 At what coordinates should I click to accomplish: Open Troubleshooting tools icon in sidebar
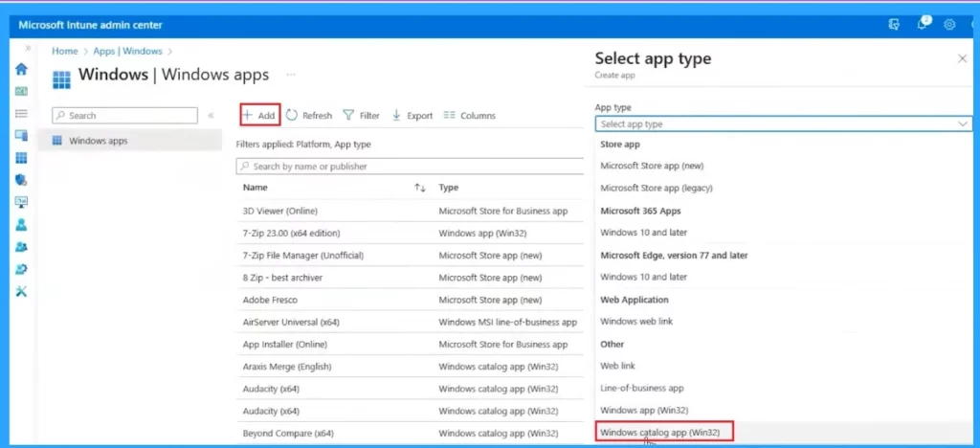tap(21, 291)
